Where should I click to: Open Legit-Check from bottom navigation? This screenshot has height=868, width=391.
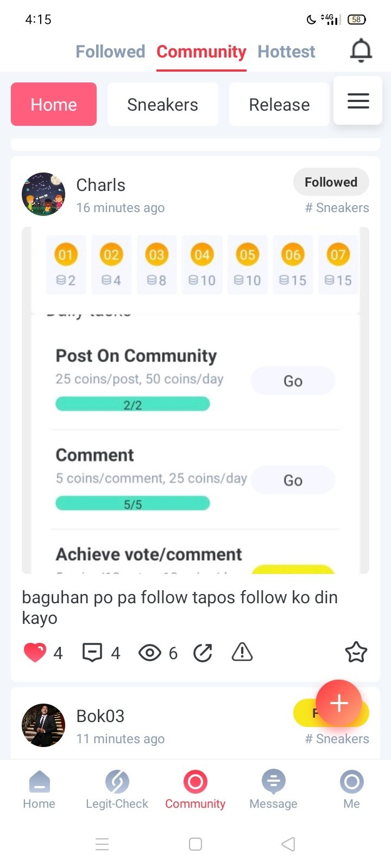[x=117, y=789]
